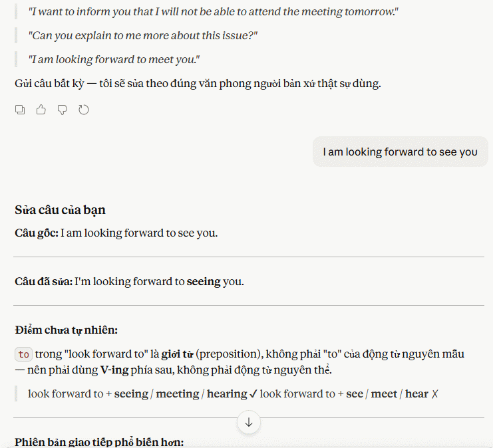Copy the assistant response with copy icon
This screenshot has width=493, height=448.
click(20, 110)
